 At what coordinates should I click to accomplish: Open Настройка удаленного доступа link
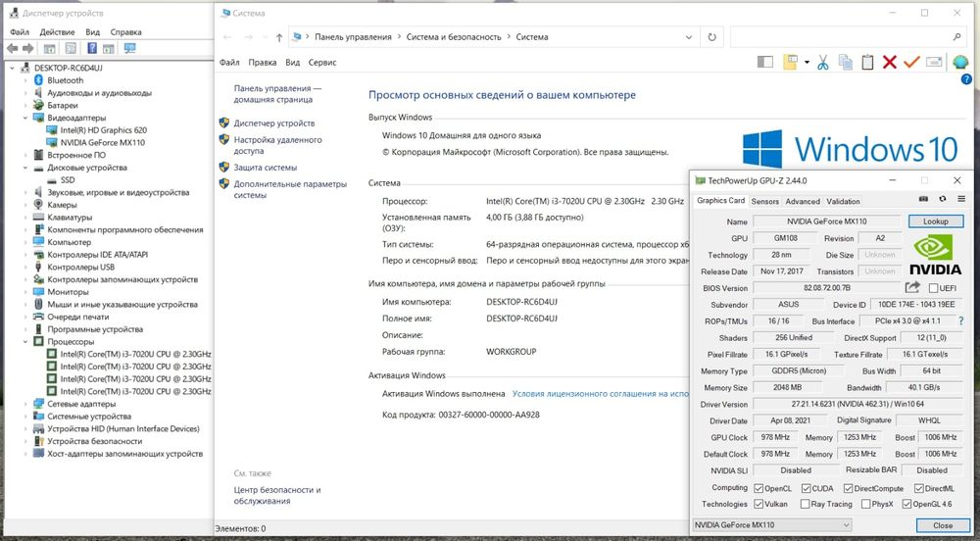tap(277, 145)
